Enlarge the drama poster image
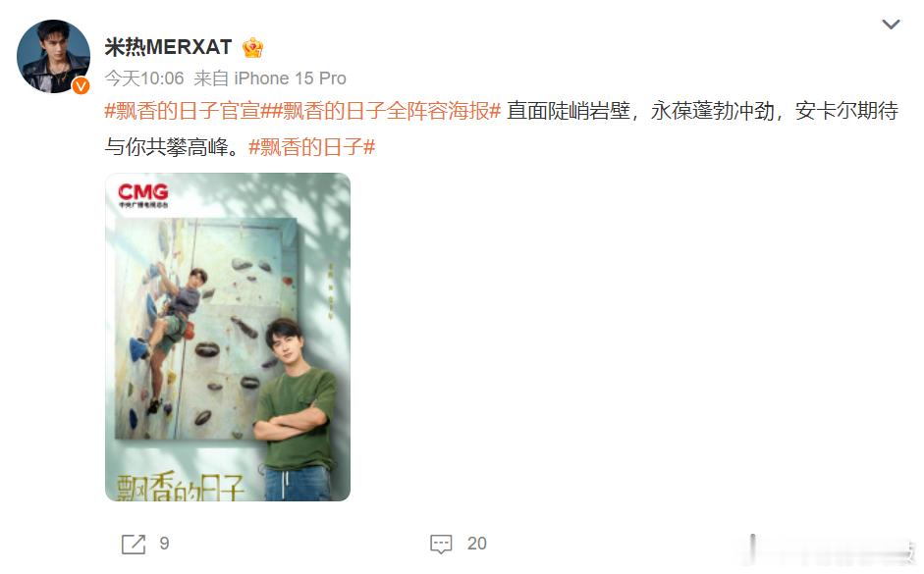 228,337
